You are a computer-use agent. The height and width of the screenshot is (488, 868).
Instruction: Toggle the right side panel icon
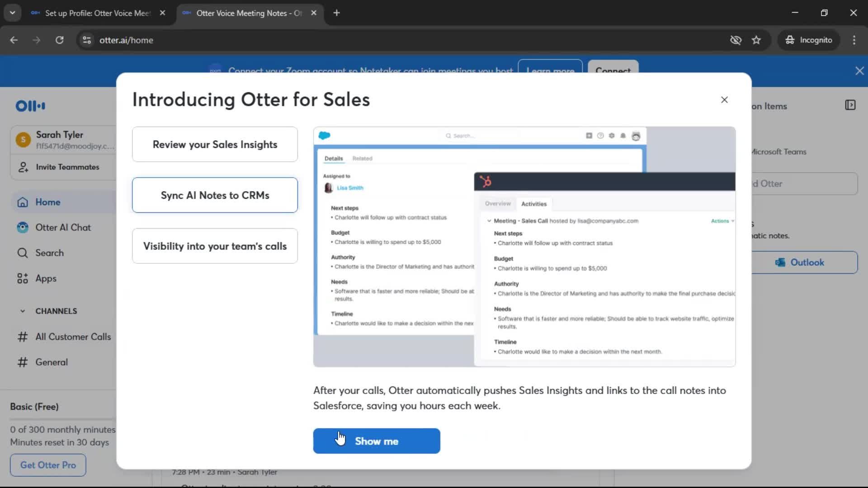pyautogui.click(x=850, y=105)
